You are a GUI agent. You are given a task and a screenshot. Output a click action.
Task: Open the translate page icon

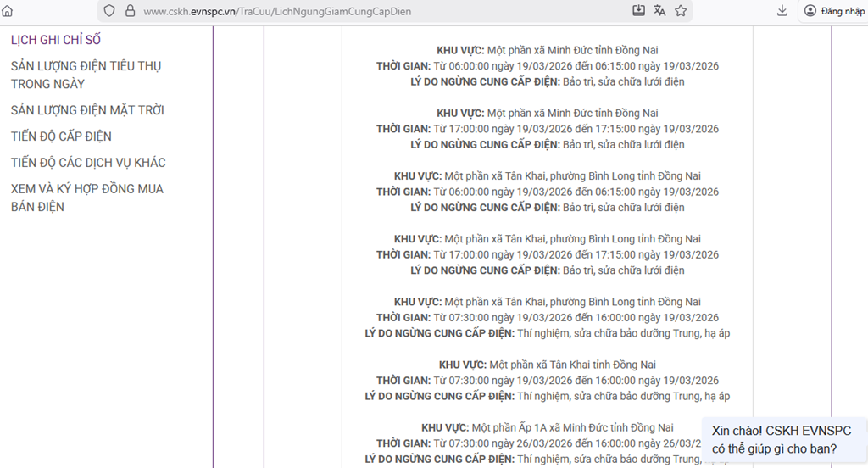[x=660, y=11]
